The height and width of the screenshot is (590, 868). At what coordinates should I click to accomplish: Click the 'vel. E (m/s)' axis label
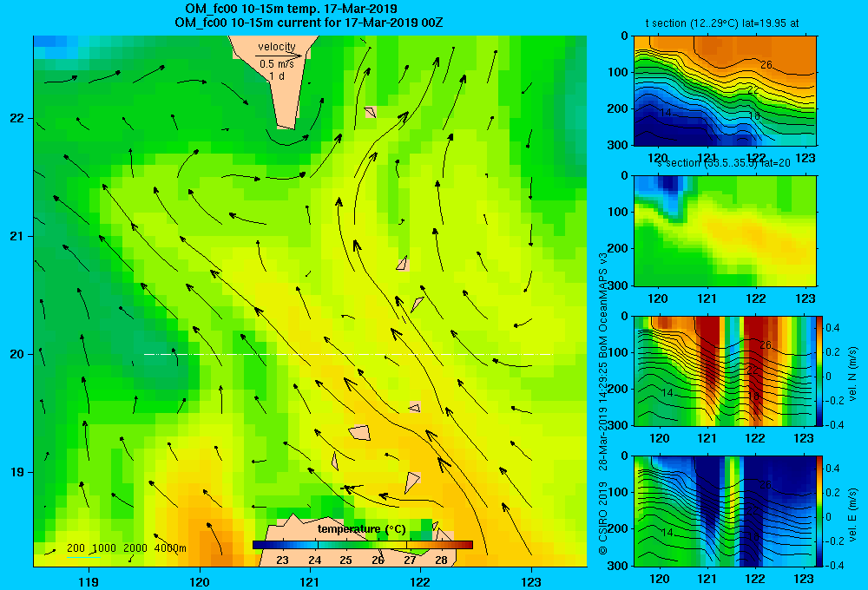(x=852, y=515)
